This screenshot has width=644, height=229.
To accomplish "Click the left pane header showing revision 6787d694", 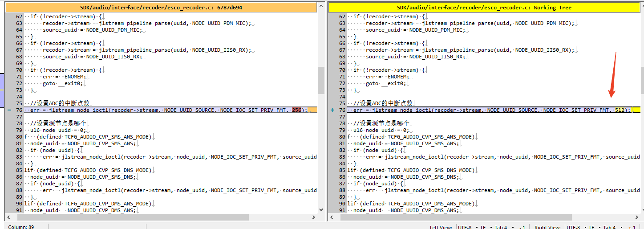I will 161,8.
